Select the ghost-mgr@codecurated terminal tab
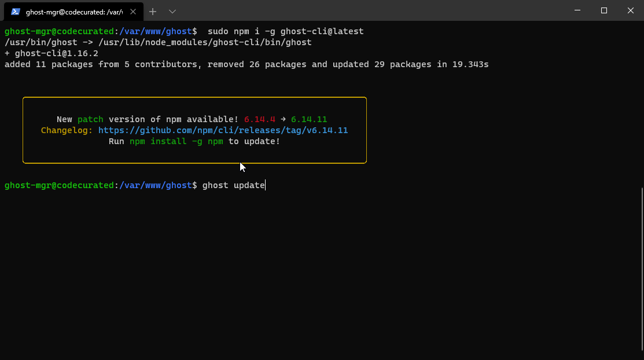This screenshot has height=360, width=644. (x=74, y=12)
